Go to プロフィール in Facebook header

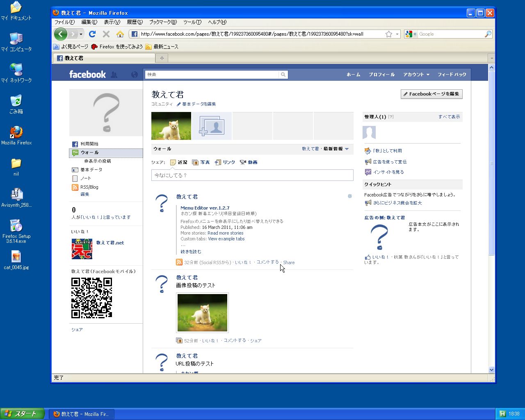381,75
